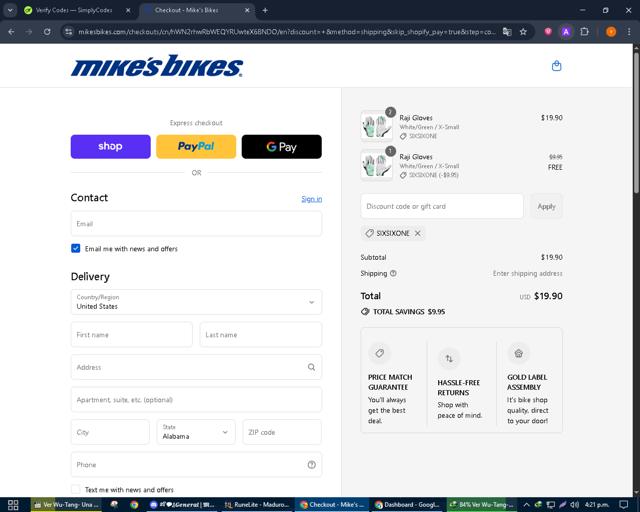Open the shopping bag cart icon
This screenshot has height=512, width=640.
pyautogui.click(x=556, y=66)
